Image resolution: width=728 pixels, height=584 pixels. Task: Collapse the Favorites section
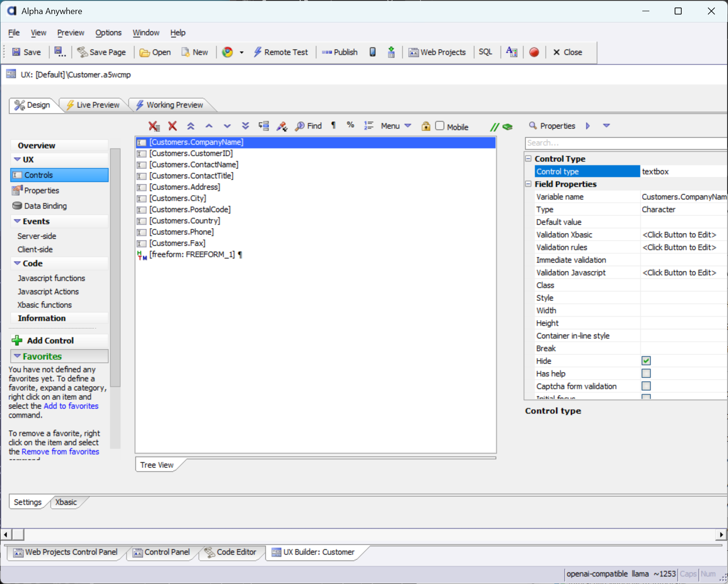(x=17, y=356)
